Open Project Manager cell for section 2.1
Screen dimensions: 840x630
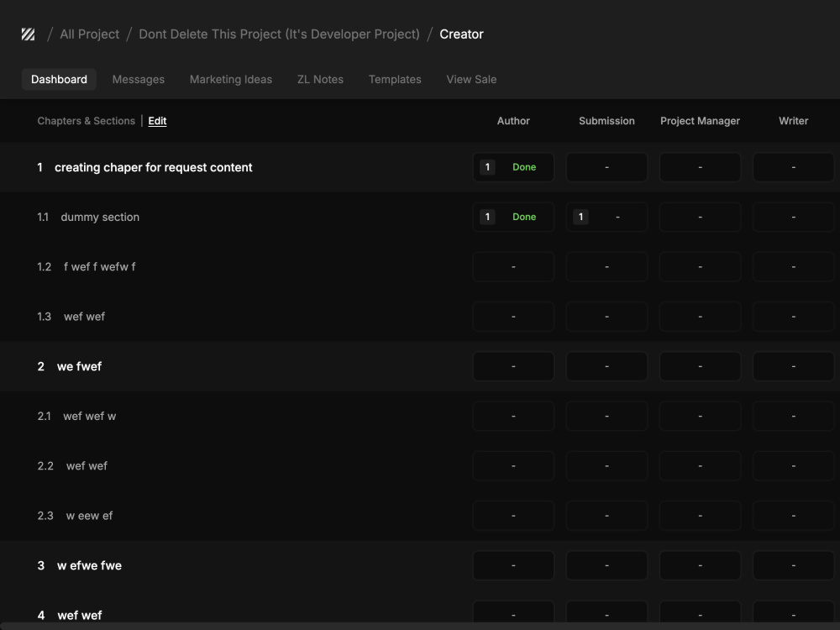click(x=701, y=417)
